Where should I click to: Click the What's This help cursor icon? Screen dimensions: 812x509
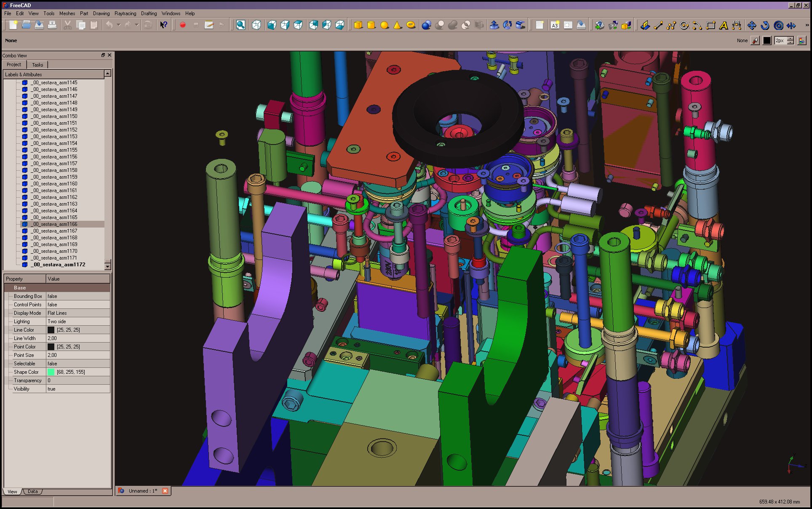click(164, 25)
